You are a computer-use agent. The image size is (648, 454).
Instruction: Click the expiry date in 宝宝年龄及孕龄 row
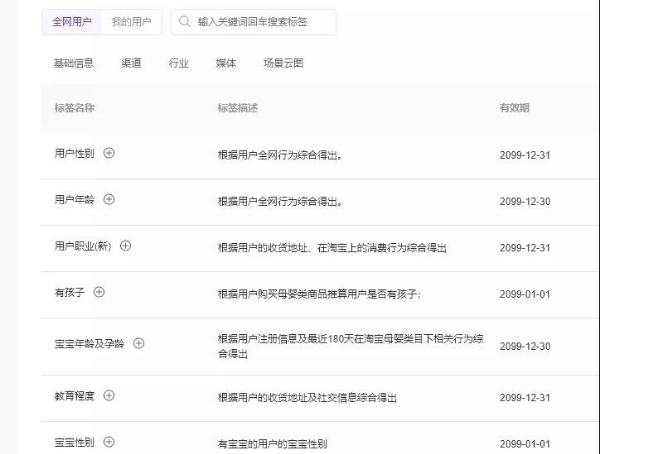[x=525, y=346]
